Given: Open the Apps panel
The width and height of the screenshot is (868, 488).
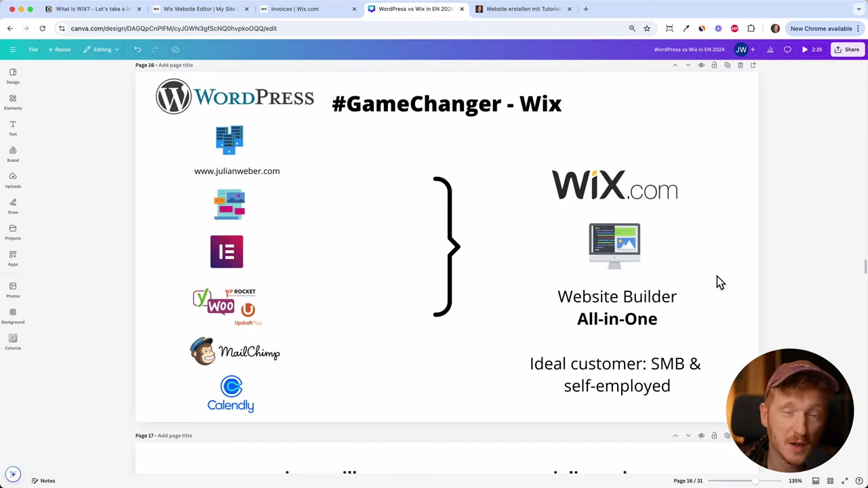Looking at the screenshot, I should pyautogui.click(x=12, y=258).
